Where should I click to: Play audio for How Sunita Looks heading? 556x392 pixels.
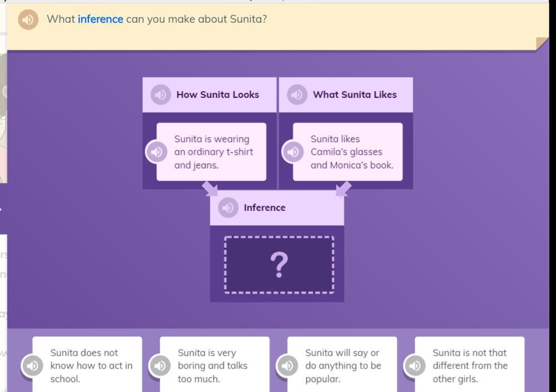click(161, 95)
